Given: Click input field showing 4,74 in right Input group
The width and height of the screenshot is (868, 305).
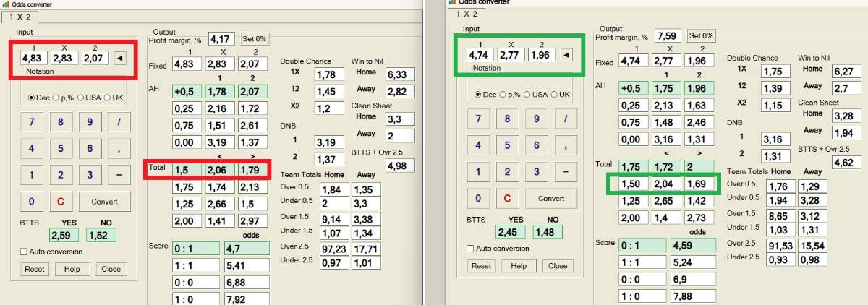Looking at the screenshot, I should [480, 55].
